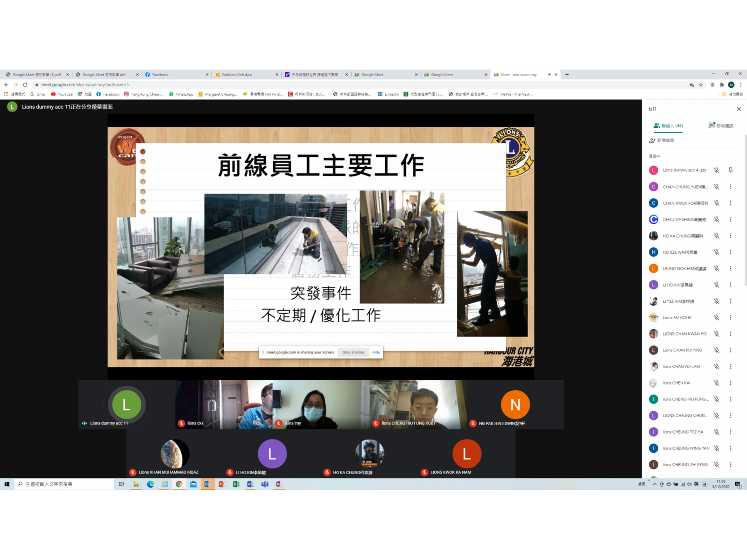747x560 pixels.
Task: Click the add member (新增成員) icon
Action: coord(652,140)
